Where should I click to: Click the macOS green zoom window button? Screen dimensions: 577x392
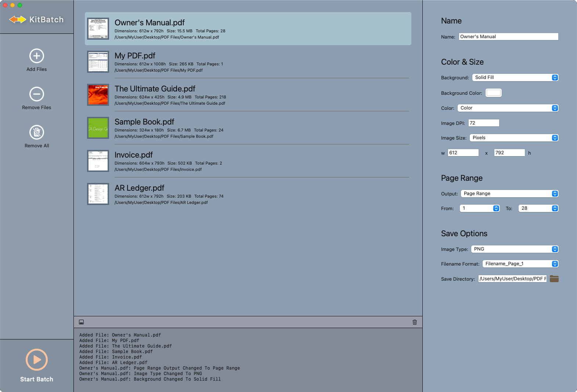pyautogui.click(x=20, y=5)
